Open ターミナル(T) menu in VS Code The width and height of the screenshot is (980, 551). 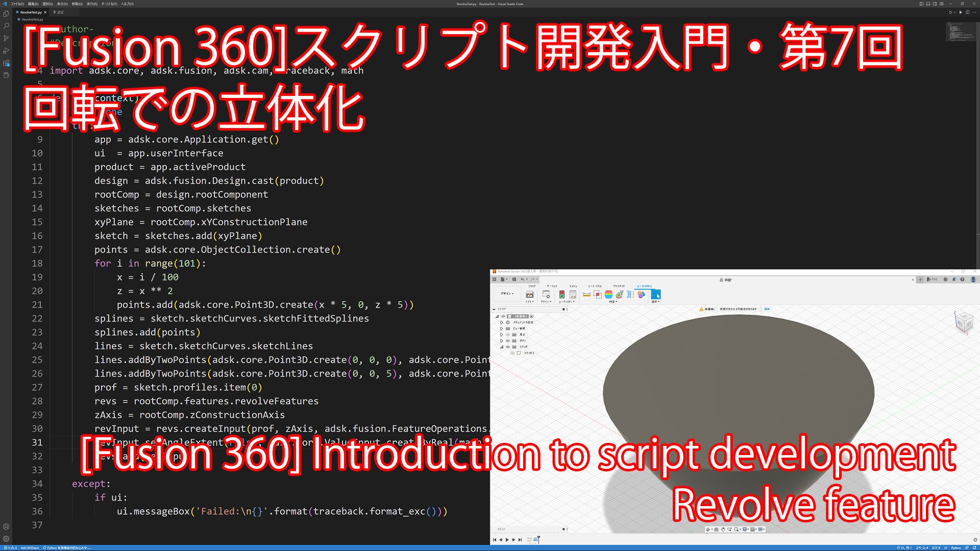point(109,4)
